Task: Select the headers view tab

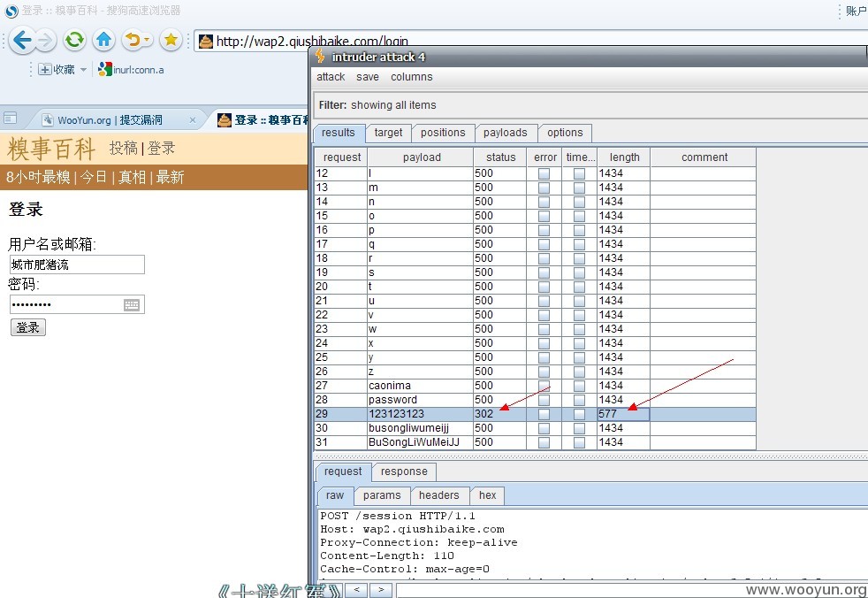Action: point(439,495)
